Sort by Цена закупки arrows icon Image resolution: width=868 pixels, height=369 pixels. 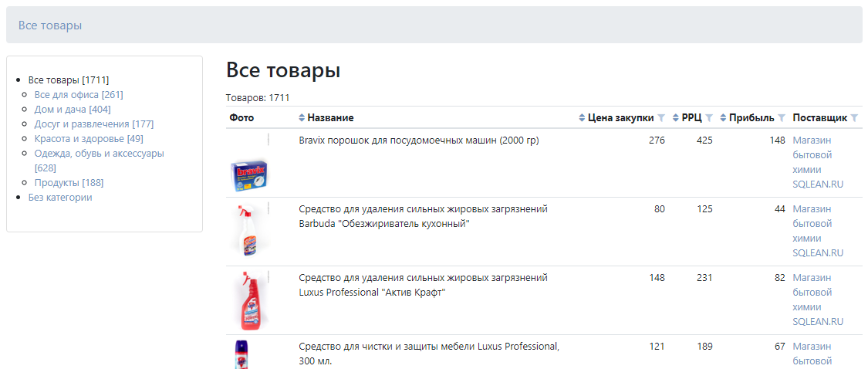582,118
